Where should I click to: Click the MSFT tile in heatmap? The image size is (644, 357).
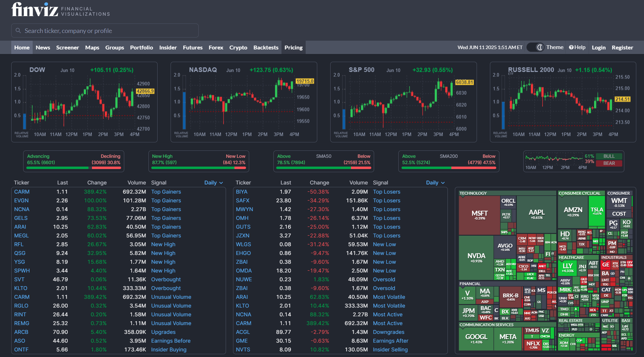pos(479,215)
